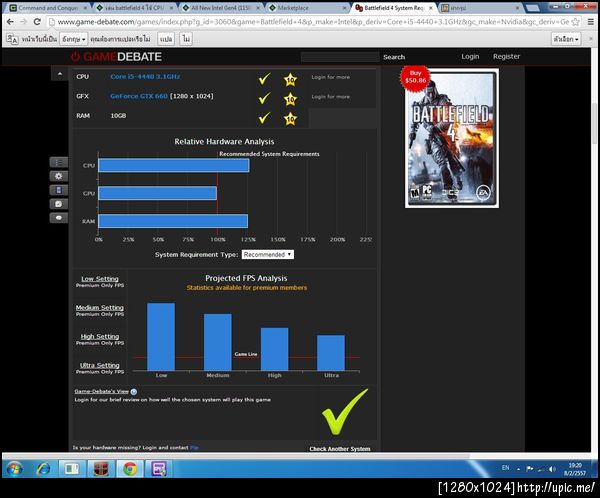Viewport: 600px width, 498px height.
Task: Open the High Setting link
Action: tap(100, 336)
